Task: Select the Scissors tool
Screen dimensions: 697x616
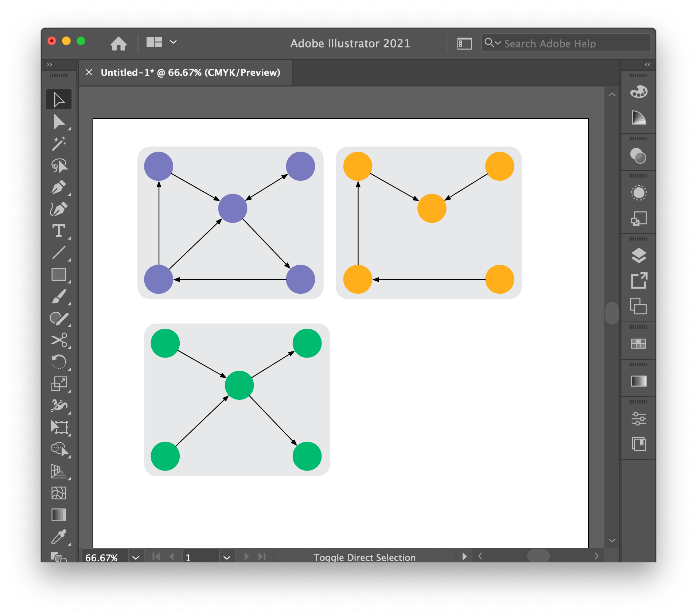Action: (x=59, y=340)
